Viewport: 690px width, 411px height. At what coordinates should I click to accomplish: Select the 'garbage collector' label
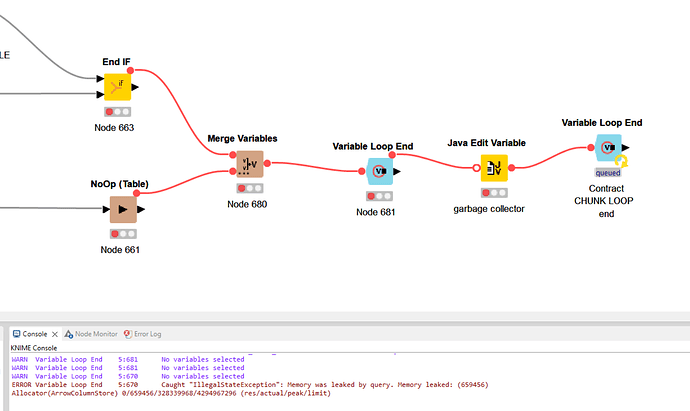(x=489, y=209)
